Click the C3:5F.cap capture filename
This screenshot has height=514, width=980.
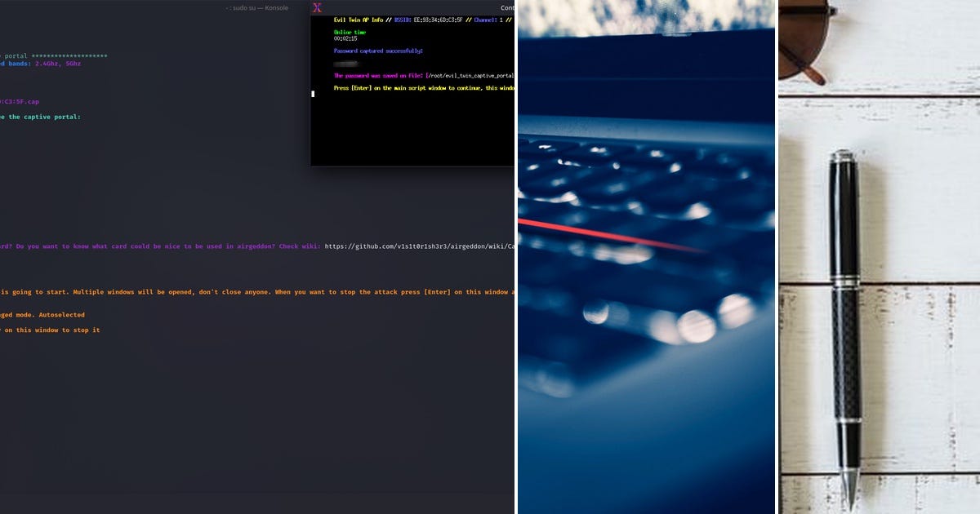coord(20,101)
